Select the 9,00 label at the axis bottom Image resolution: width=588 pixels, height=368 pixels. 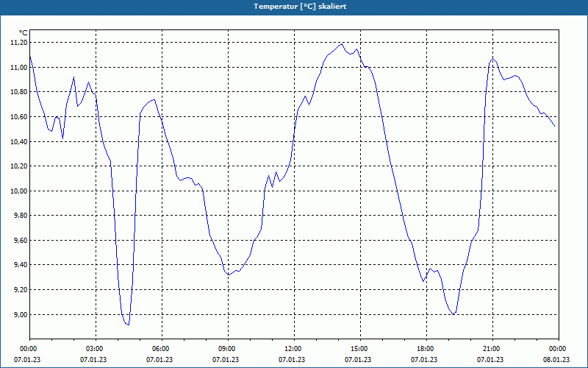click(x=21, y=314)
